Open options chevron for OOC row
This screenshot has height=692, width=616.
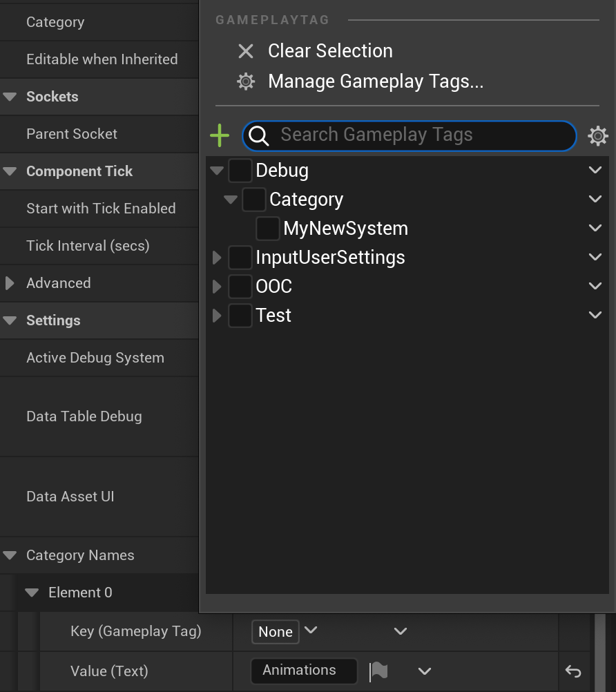click(x=595, y=287)
